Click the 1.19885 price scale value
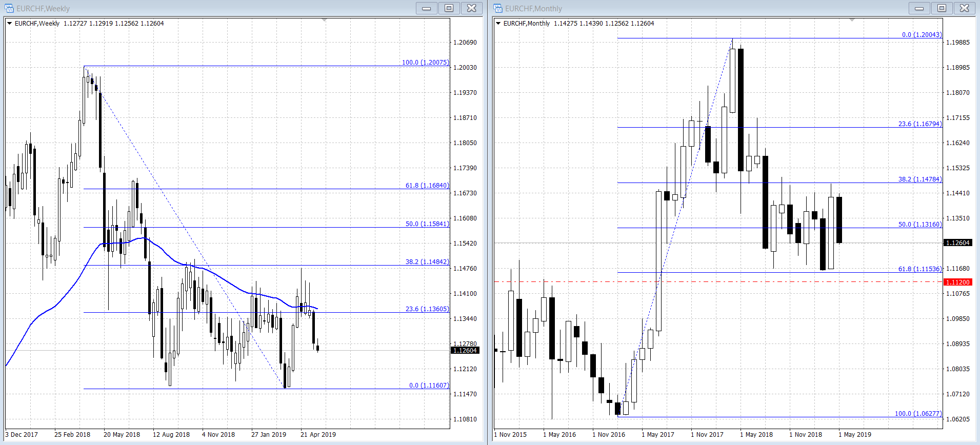The height and width of the screenshot is (445, 980). pyautogui.click(x=958, y=42)
